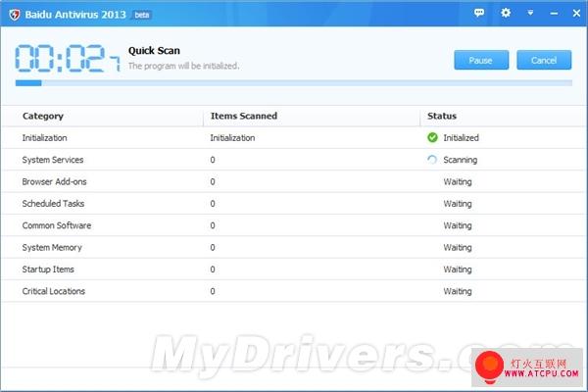This screenshot has height=392, width=588.
Task: Minimize the Baidu Antivirus window
Action: coord(554,14)
